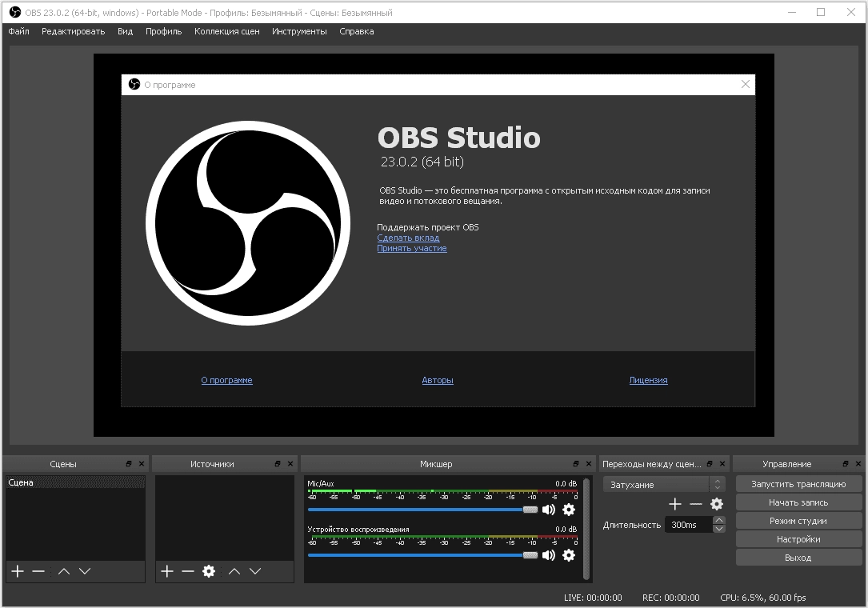
Task: Open transition properties gear icon
Action: 717,504
